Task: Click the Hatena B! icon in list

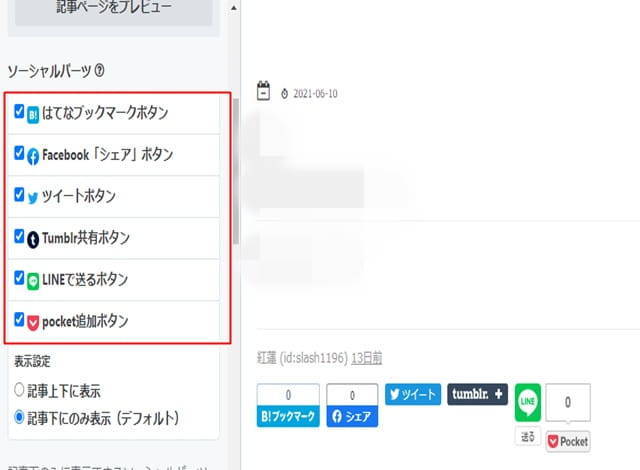Action: (33, 115)
